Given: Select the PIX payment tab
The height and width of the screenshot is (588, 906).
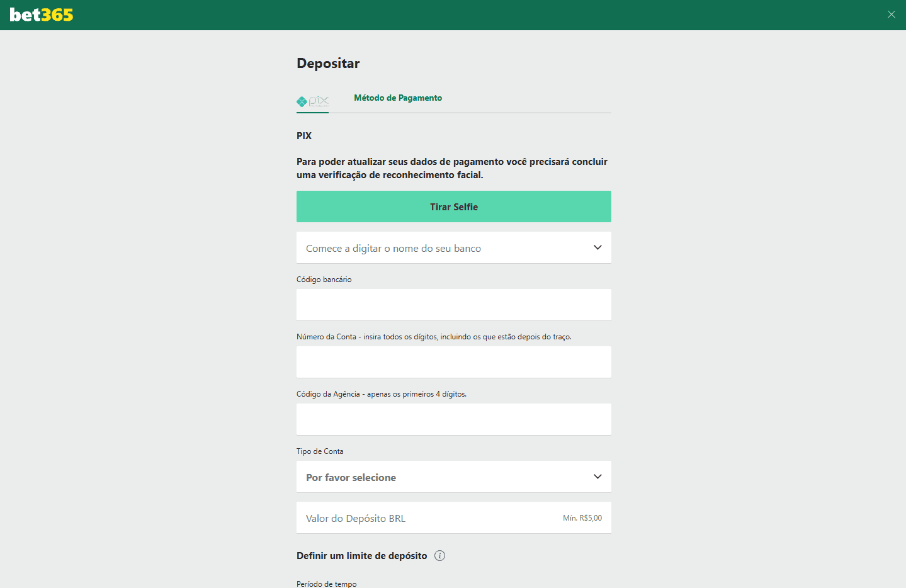Looking at the screenshot, I should pos(312,101).
